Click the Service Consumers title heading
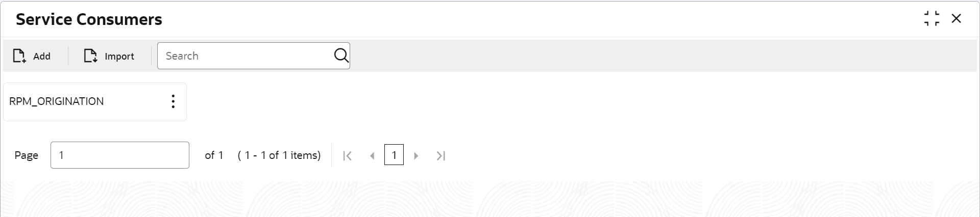Viewport: 980px width, 217px height. click(89, 19)
